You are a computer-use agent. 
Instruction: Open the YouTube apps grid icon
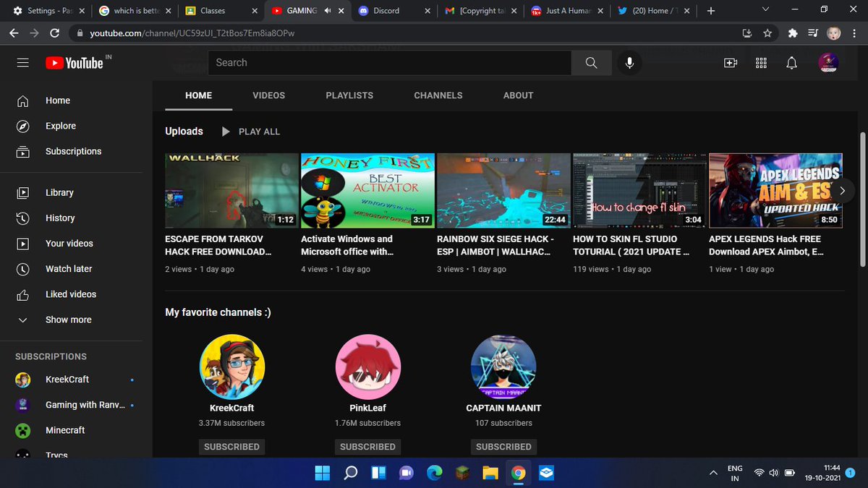click(761, 63)
